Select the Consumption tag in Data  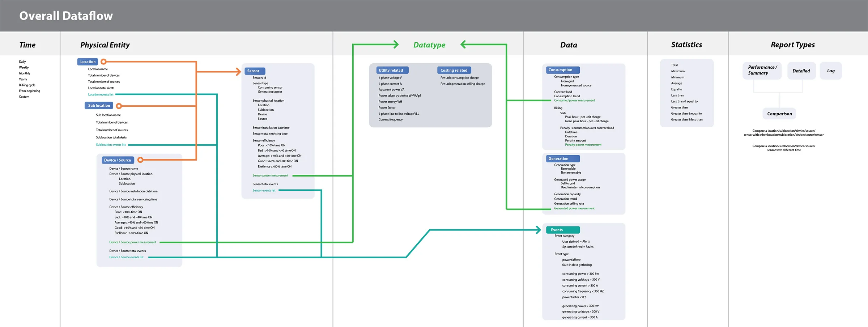tap(563, 70)
